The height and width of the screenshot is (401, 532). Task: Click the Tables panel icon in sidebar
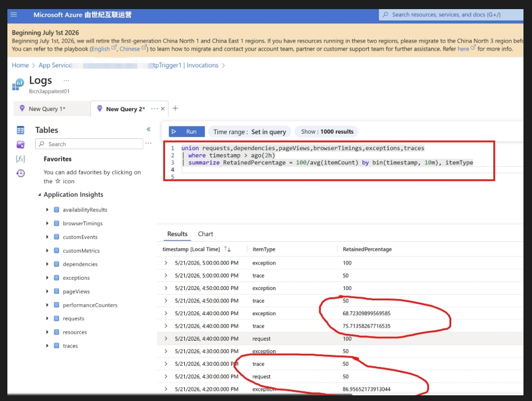[x=20, y=130]
